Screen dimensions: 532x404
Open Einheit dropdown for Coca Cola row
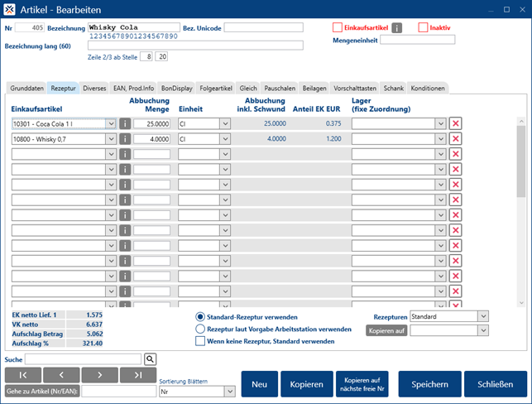point(224,123)
